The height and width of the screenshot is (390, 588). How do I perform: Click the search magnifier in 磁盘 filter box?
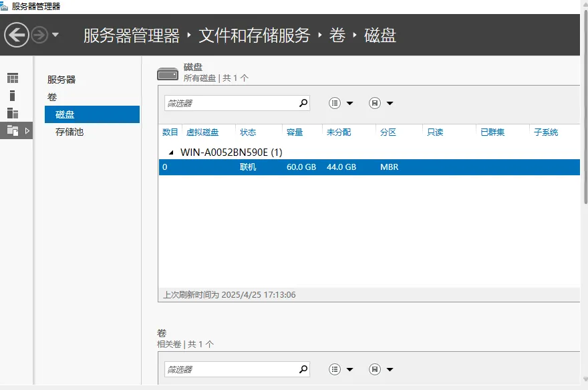point(303,103)
